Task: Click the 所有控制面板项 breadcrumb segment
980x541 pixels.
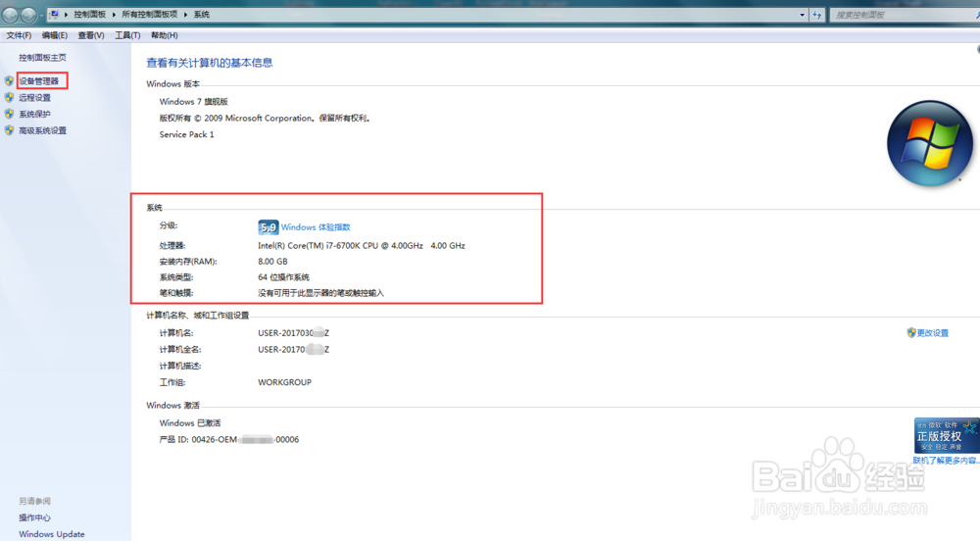Action: pos(149,15)
